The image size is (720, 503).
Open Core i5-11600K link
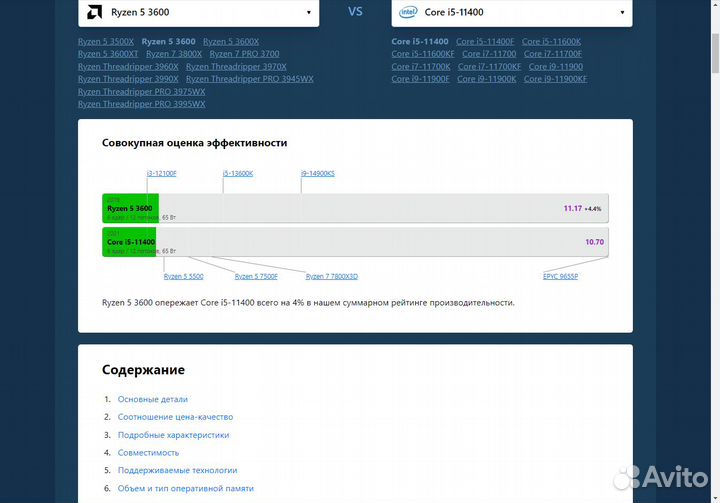pos(551,41)
